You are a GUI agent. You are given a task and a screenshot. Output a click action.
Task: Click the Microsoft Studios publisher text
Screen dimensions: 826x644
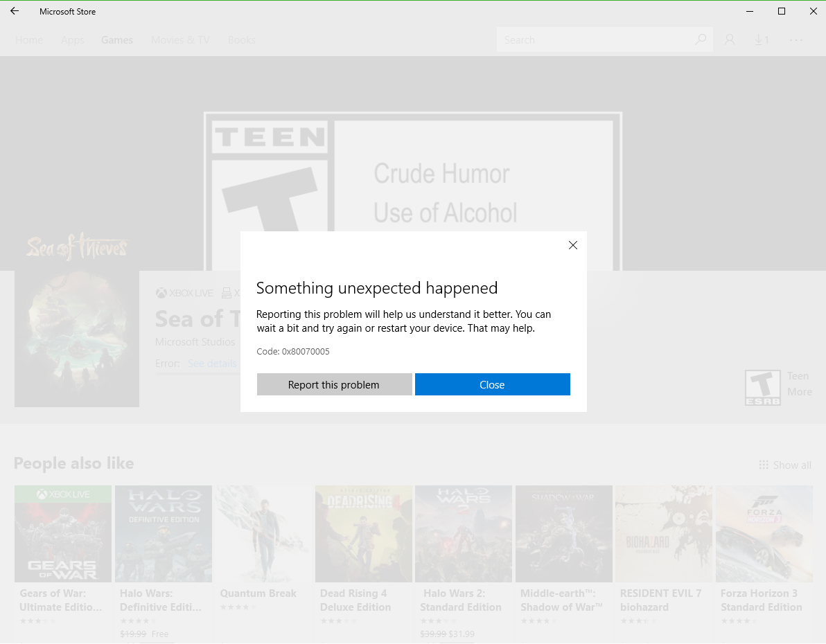195,342
